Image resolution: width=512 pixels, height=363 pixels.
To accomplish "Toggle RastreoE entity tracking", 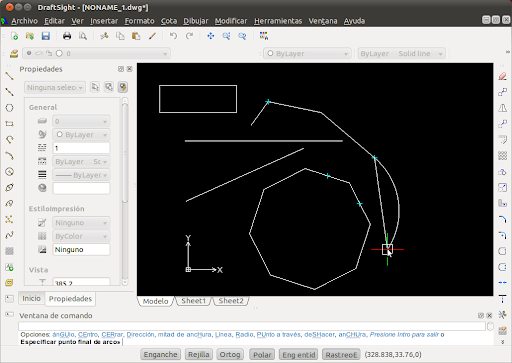I will point(341,354).
